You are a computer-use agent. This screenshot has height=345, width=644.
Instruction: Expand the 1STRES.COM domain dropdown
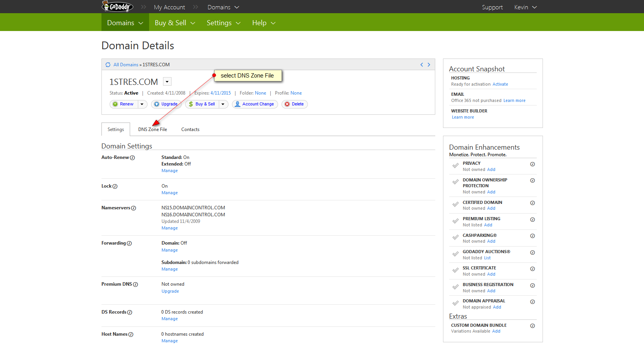pyautogui.click(x=167, y=81)
